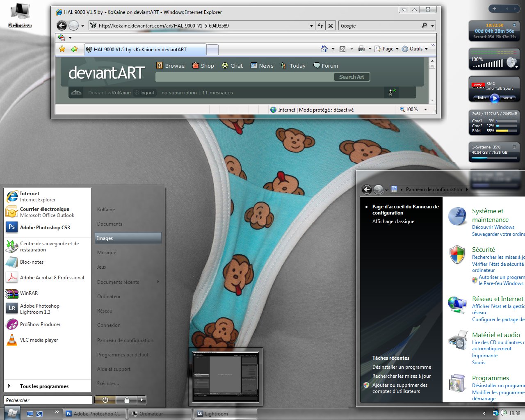525x420 pixels.
Task: Open the Outils menu in Internet Explorer
Action: click(x=415, y=48)
